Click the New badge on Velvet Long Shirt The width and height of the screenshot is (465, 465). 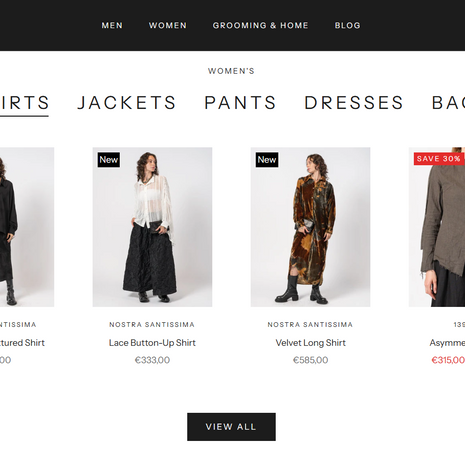click(267, 160)
